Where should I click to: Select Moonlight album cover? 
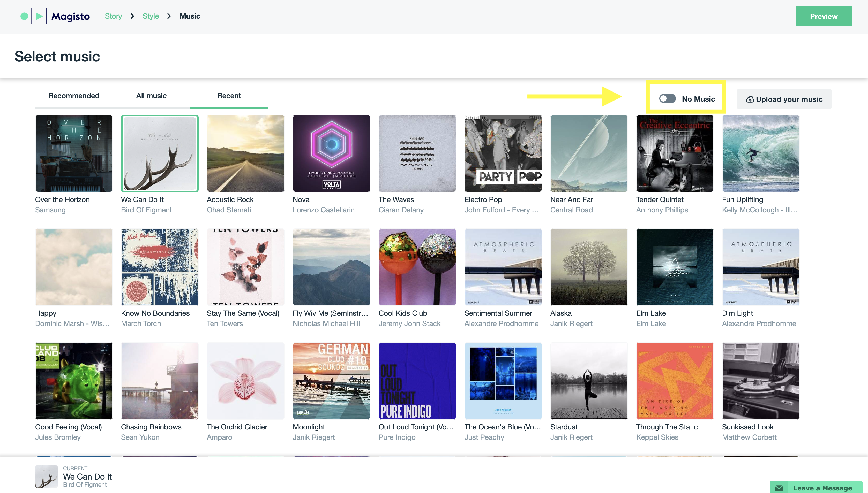click(331, 381)
